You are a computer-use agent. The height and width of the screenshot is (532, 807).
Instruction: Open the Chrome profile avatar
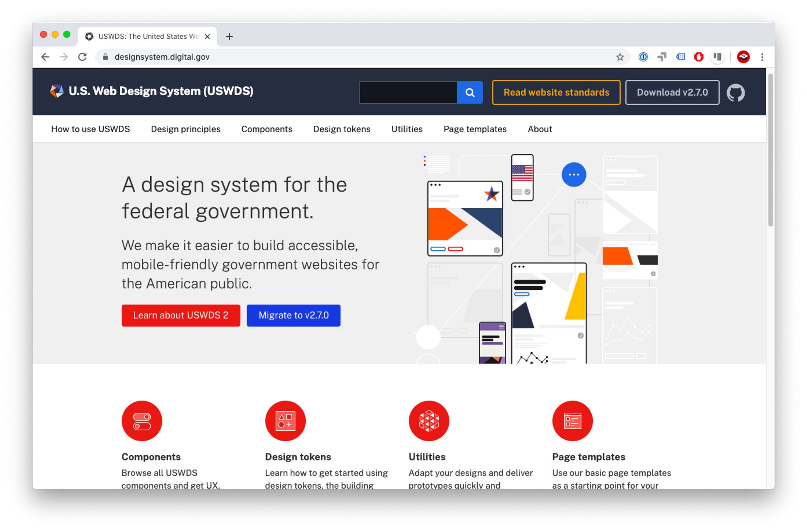pyautogui.click(x=743, y=57)
